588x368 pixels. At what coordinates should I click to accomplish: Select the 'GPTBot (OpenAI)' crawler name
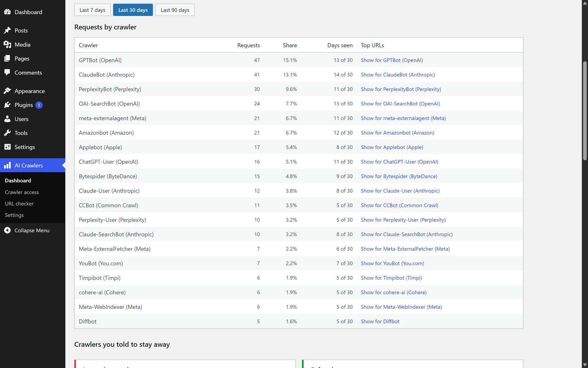[100, 60]
